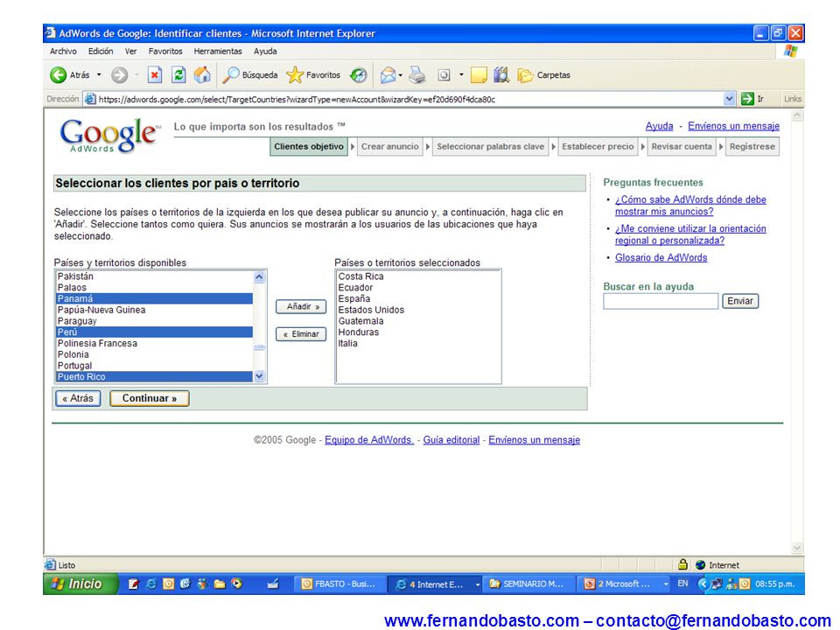
Task: Click the available countries list scroll-down arrow
Action: coord(259,376)
